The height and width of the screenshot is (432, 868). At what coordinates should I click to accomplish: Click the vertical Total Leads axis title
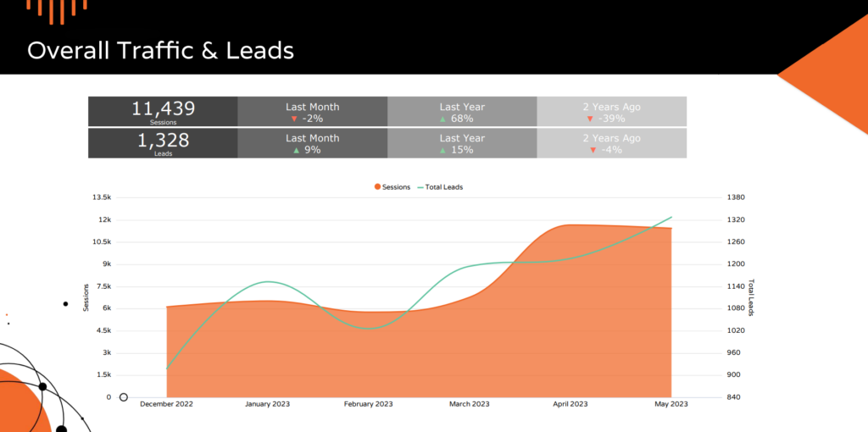pos(751,297)
